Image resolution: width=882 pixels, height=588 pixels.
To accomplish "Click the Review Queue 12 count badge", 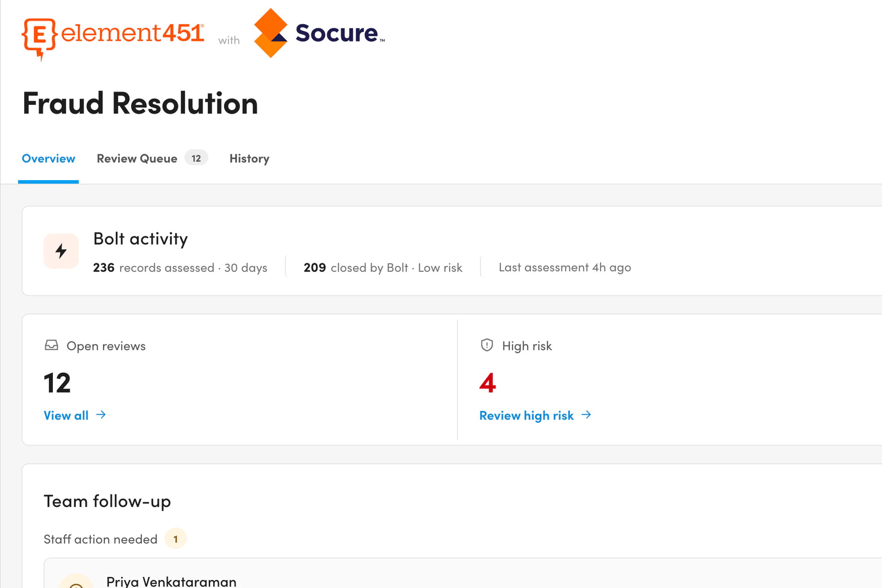I will click(x=196, y=158).
